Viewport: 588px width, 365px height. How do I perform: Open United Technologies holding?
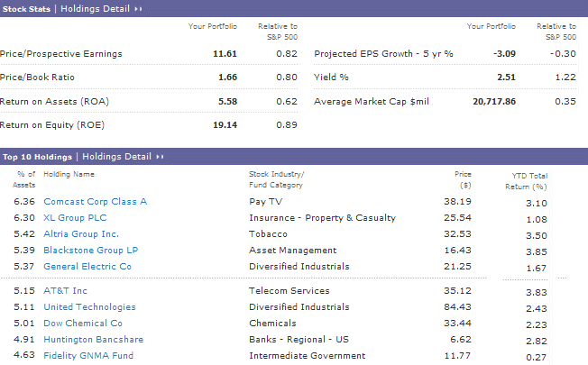(x=89, y=307)
